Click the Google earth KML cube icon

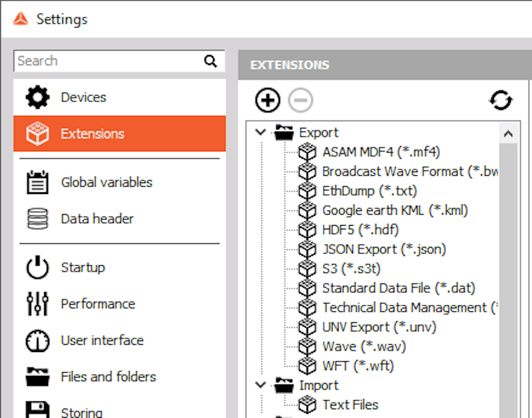coord(308,210)
